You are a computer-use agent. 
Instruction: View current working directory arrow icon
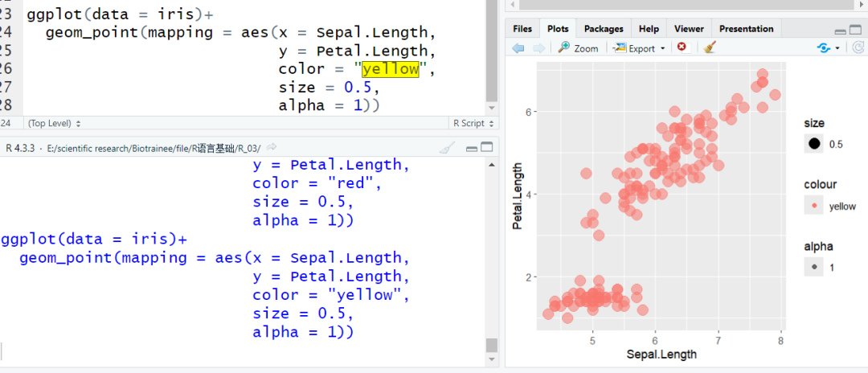(x=272, y=147)
